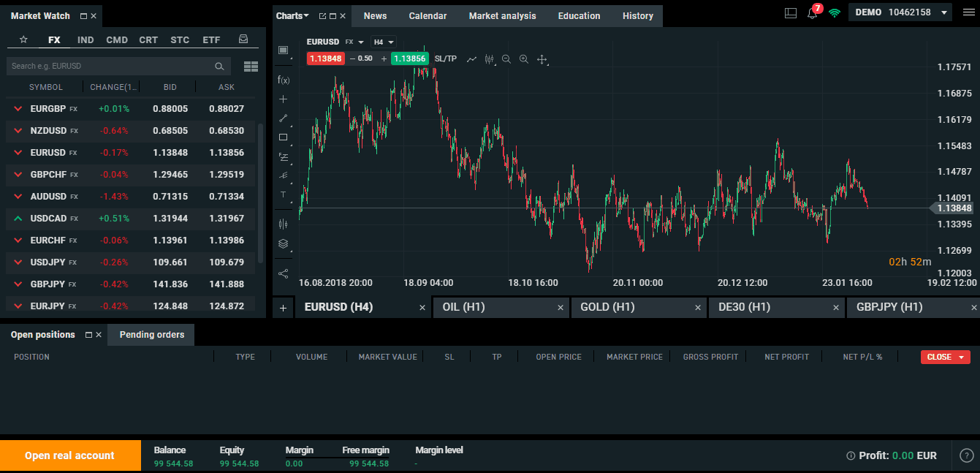Open chart style candles icon in top toolbar

point(490,58)
